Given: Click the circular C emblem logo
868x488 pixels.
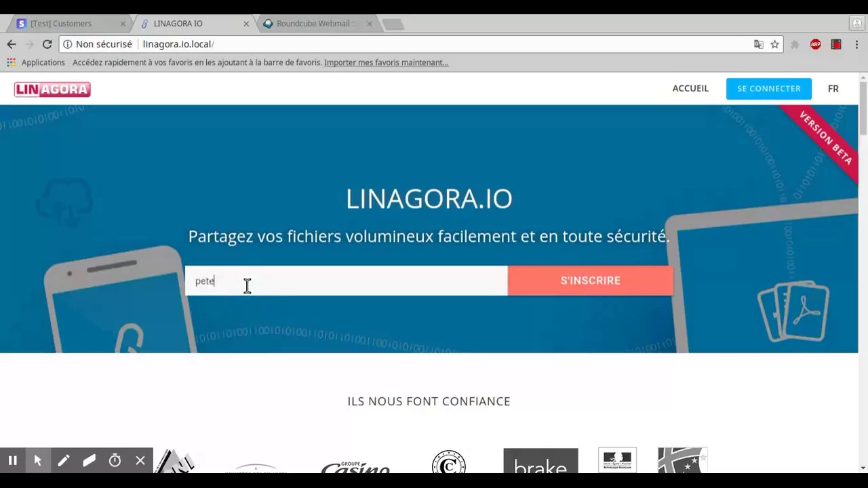Looking at the screenshot, I should pos(448,462).
